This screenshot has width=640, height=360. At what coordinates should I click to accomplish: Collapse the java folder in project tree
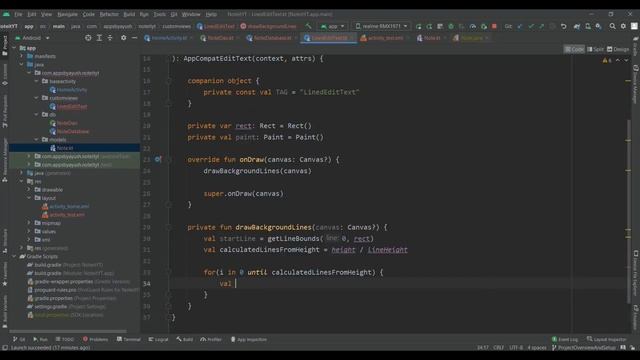click(22, 64)
